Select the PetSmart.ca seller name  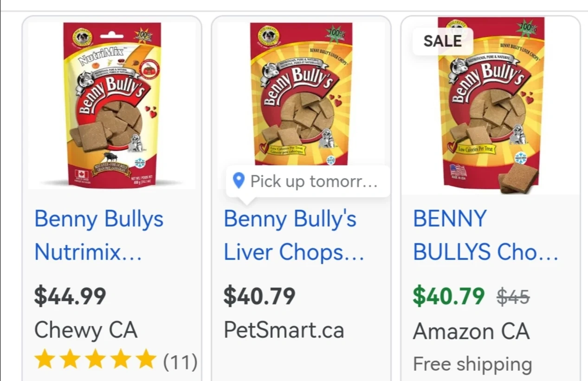coord(284,330)
